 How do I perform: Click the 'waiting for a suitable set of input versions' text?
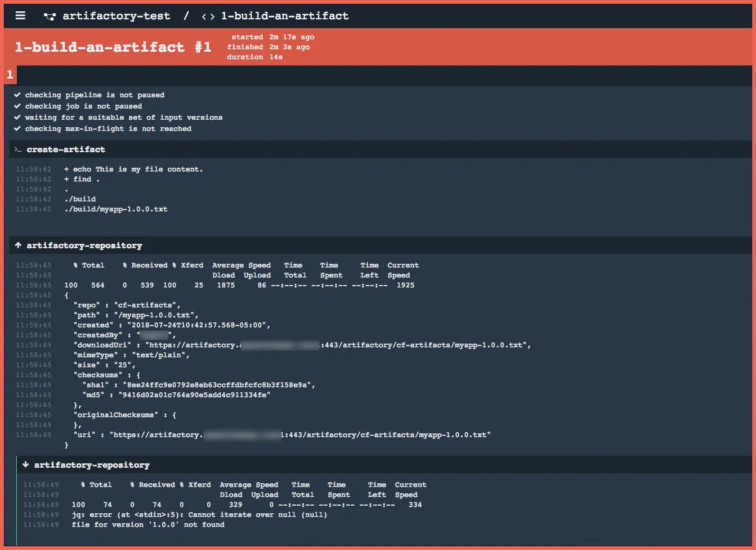pyautogui.click(x=124, y=118)
